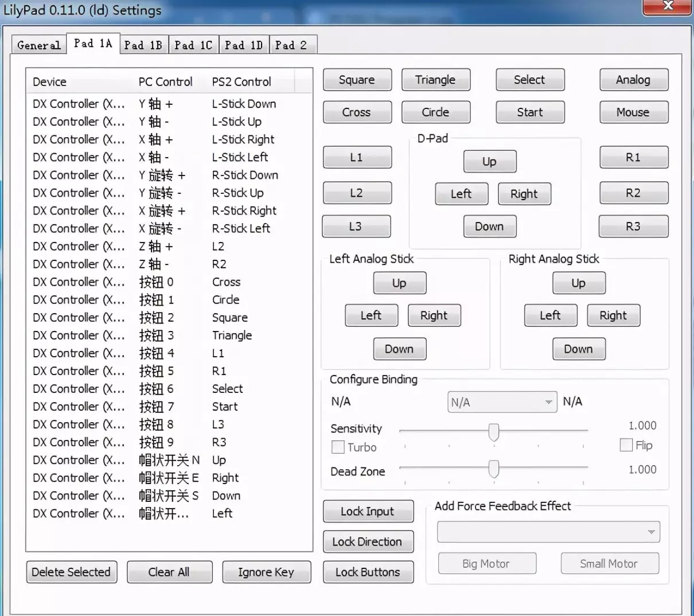This screenshot has height=616, width=694.
Task: Bind Left Analog Stick Left
Action: [371, 315]
